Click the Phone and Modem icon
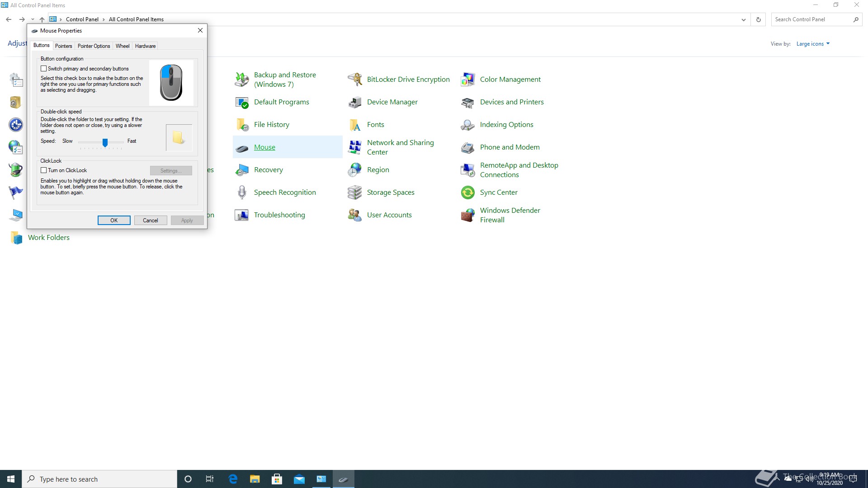 [468, 147]
